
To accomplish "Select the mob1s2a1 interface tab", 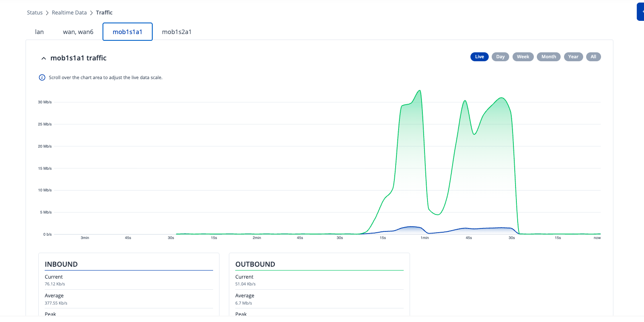I will click(x=177, y=32).
